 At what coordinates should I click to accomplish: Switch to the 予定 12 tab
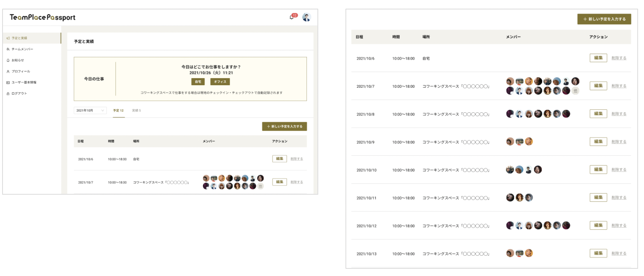[x=118, y=110]
